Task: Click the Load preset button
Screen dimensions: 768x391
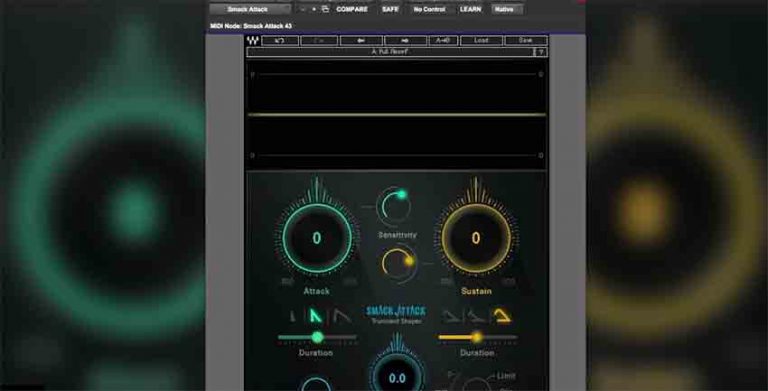Action: click(x=481, y=41)
